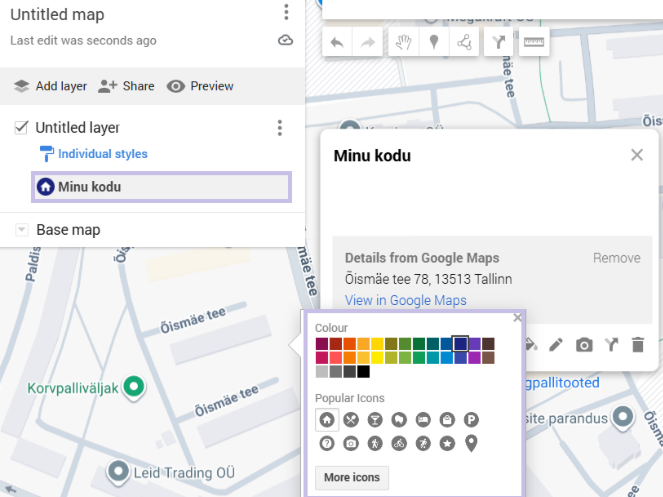
Task: Pick the black colour swatch
Action: [x=363, y=372]
